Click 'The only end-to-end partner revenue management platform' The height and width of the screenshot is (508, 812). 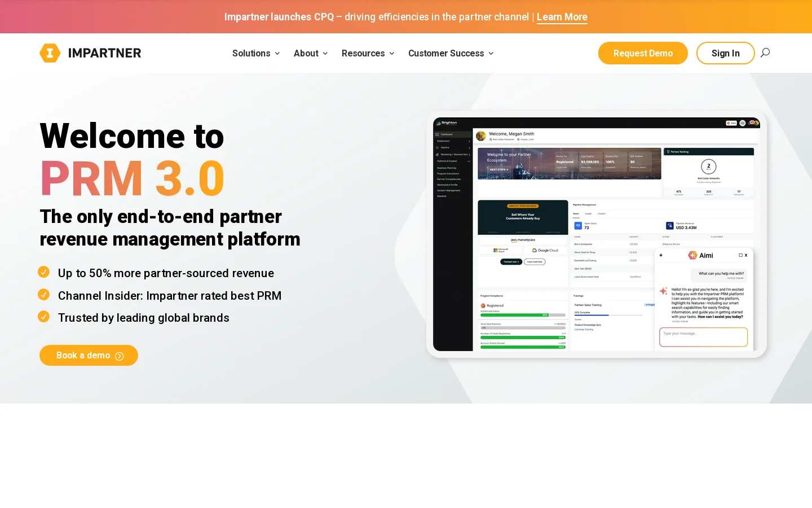pyautogui.click(x=170, y=227)
